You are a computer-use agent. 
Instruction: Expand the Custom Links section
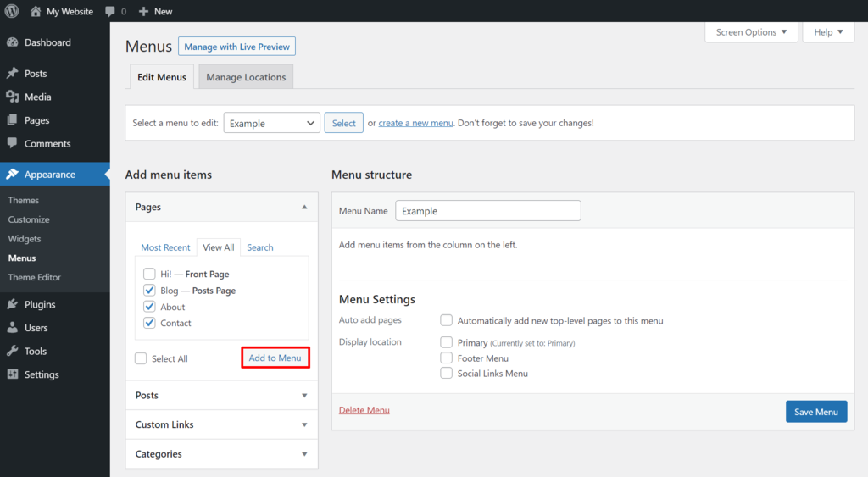click(x=221, y=424)
